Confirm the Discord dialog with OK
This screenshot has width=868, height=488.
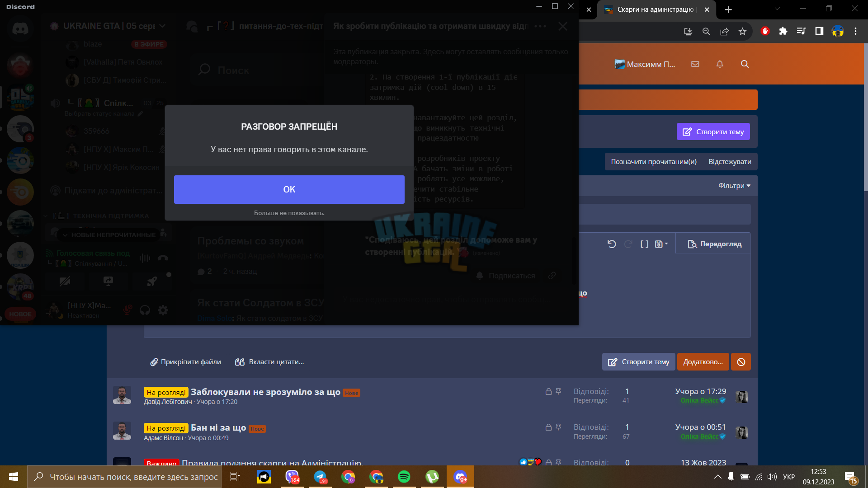(289, 189)
